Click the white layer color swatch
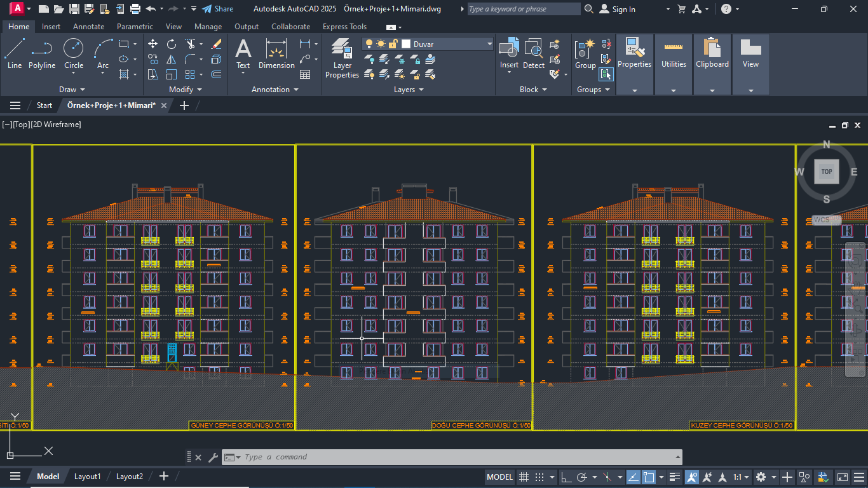This screenshot has height=488, width=868. click(406, 44)
